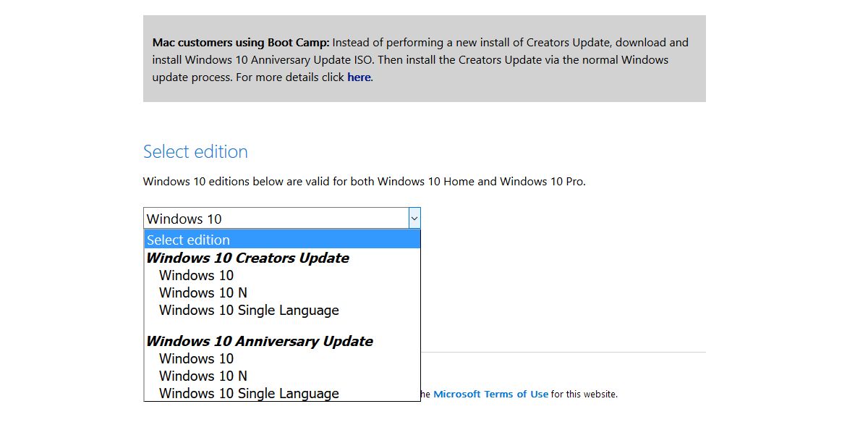Image resolution: width=868 pixels, height=430 pixels.
Task: Pick Windows 10 Single Language under Creators Update
Action: point(249,310)
